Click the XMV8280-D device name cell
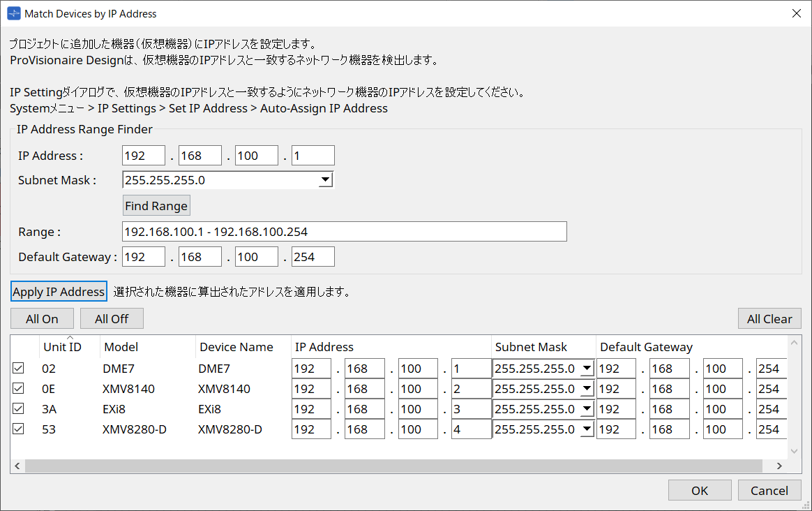This screenshot has height=511, width=812. coord(230,429)
